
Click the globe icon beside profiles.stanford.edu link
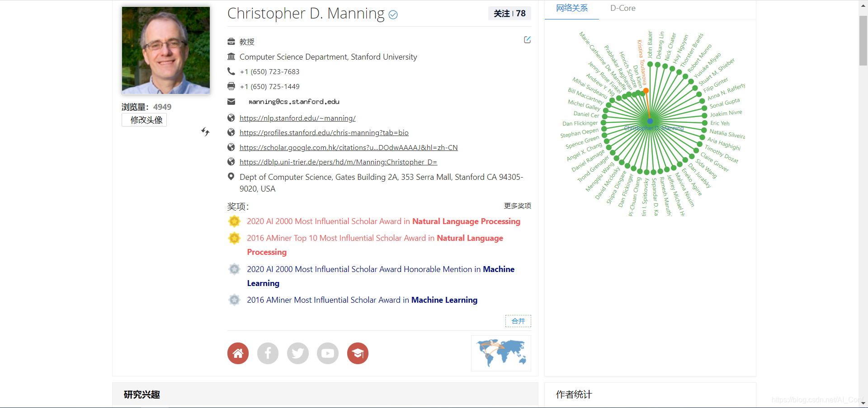(x=231, y=132)
